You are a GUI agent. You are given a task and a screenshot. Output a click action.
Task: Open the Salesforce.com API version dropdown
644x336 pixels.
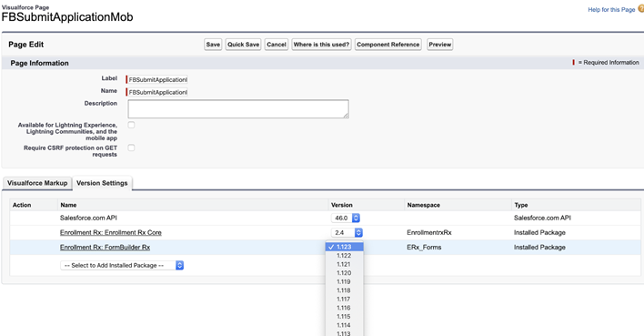(346, 218)
